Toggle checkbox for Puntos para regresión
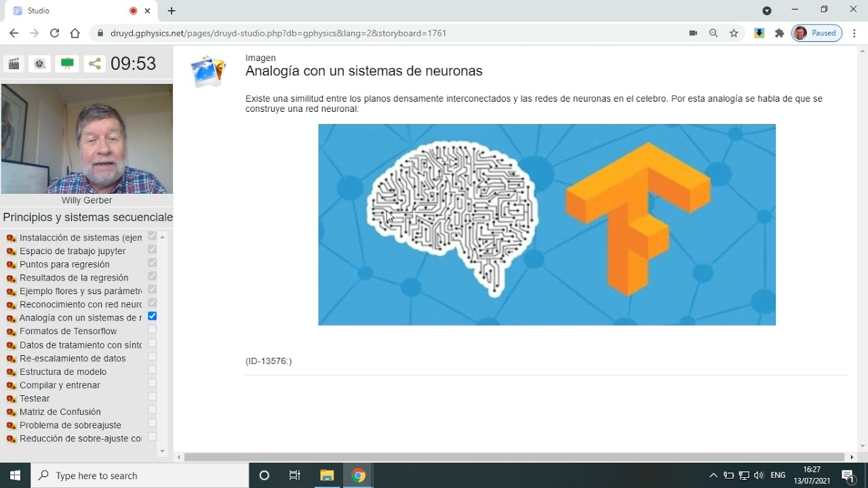The width and height of the screenshot is (868, 488). tap(152, 262)
